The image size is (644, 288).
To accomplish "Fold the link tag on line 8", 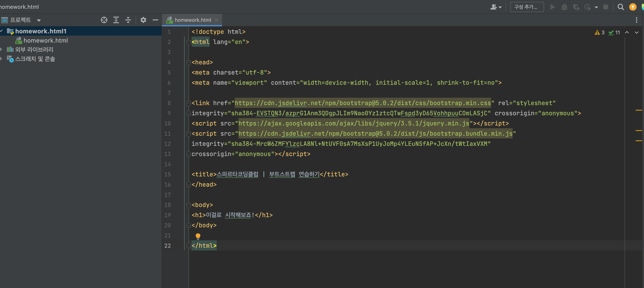I will [x=189, y=103].
